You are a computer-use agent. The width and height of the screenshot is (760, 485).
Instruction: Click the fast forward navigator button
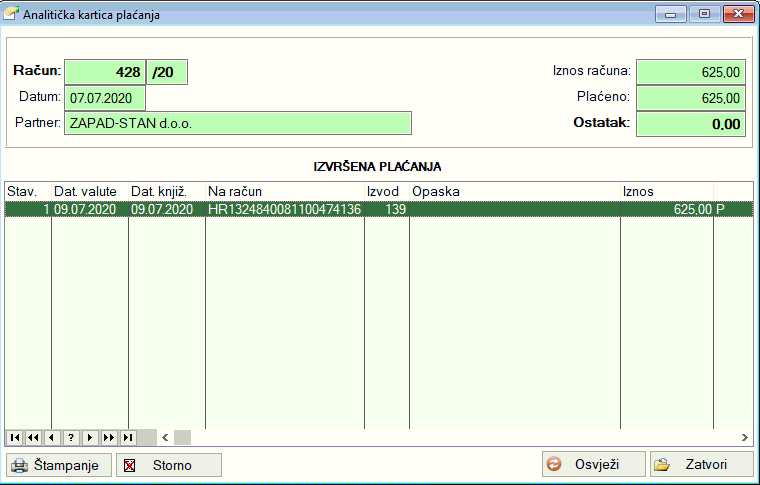coord(109,437)
